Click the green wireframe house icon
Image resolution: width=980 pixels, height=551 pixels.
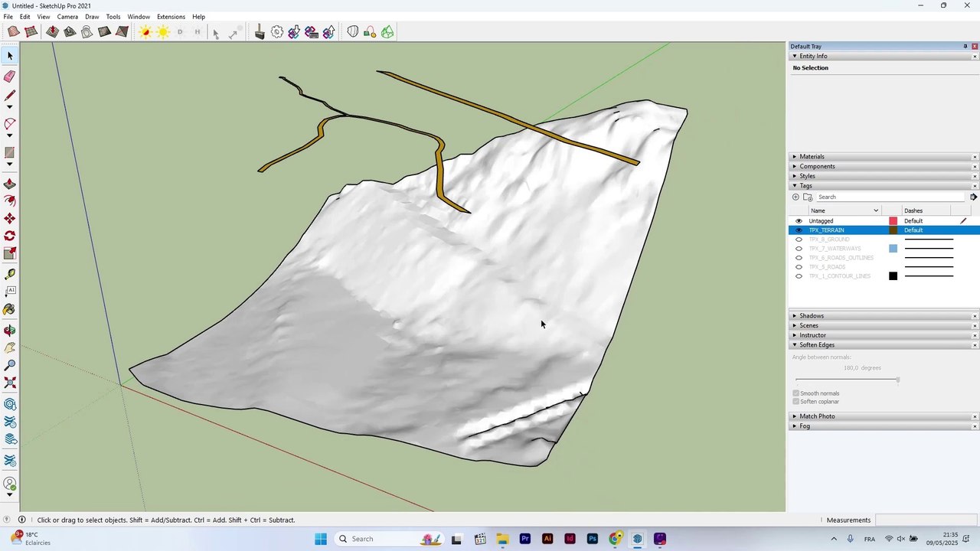pyautogui.click(x=387, y=31)
